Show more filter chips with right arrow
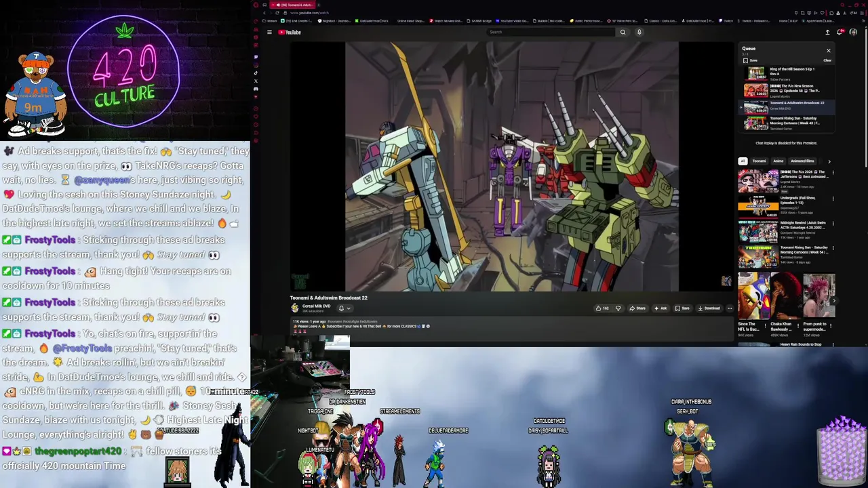Viewport: 868px width, 488px height. (829, 161)
